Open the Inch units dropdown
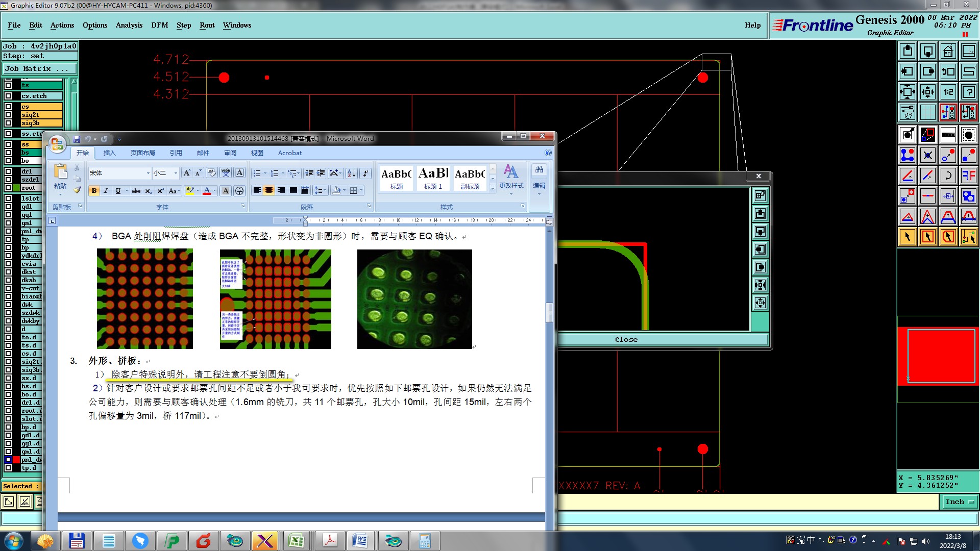Viewport: 980px width, 551px height. pos(959,502)
